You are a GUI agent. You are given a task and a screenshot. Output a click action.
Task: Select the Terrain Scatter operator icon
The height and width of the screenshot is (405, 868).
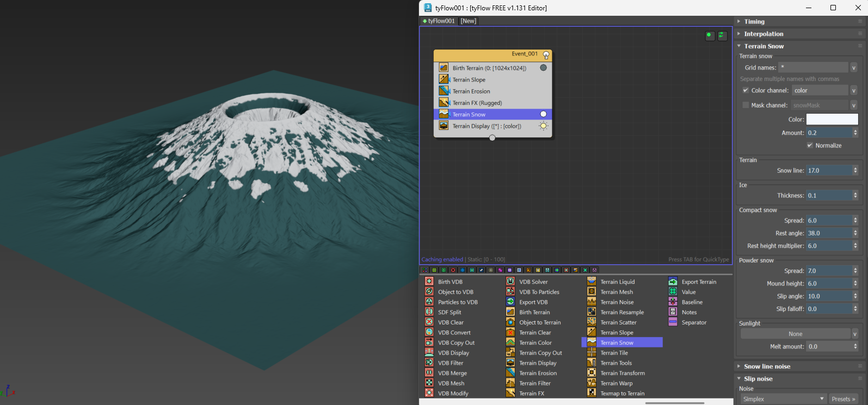tap(592, 322)
